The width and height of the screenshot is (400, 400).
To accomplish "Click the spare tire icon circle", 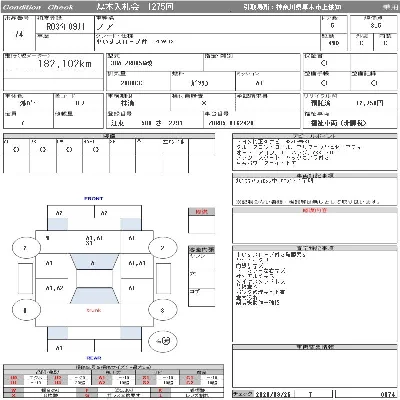I will click(163, 341).
